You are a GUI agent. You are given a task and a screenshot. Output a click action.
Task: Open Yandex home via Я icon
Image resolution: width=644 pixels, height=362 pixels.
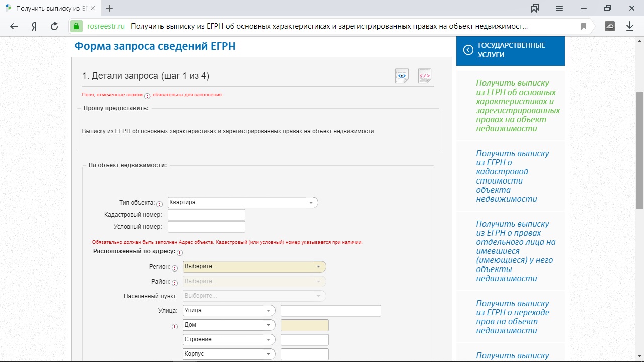click(34, 26)
